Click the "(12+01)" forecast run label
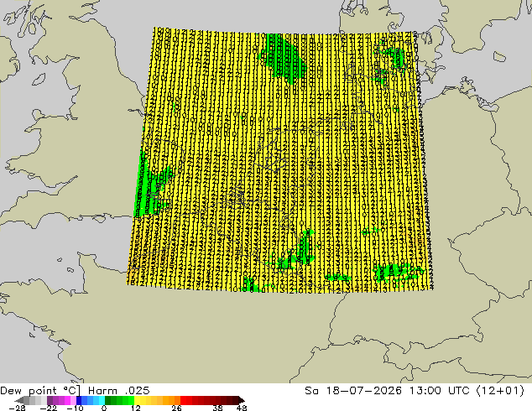Viewport: 532px width, 411px height. 500,391
